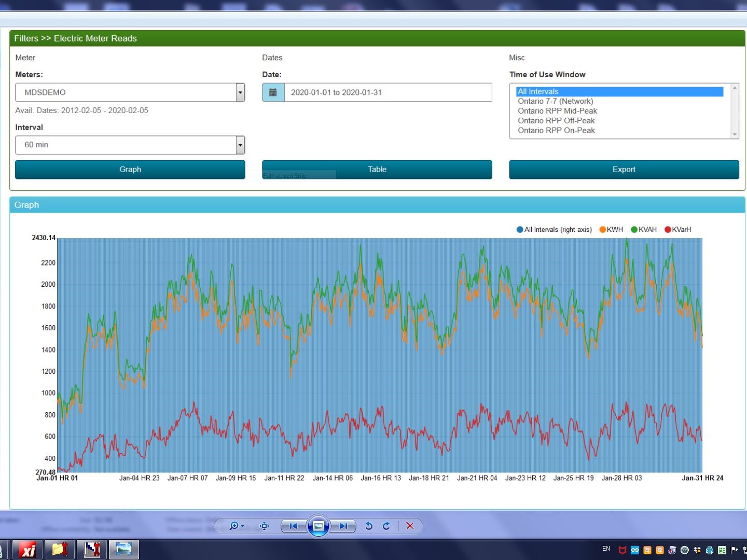747x560 pixels.
Task: Click the round gray disc tray icon
Action: (685, 550)
